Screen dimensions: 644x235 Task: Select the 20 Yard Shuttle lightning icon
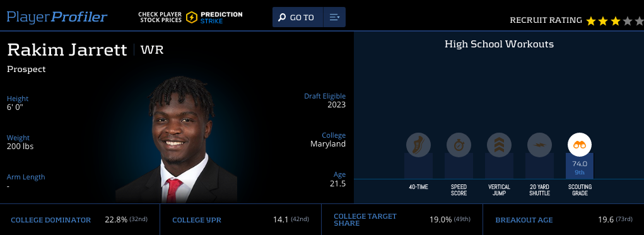pos(539,145)
